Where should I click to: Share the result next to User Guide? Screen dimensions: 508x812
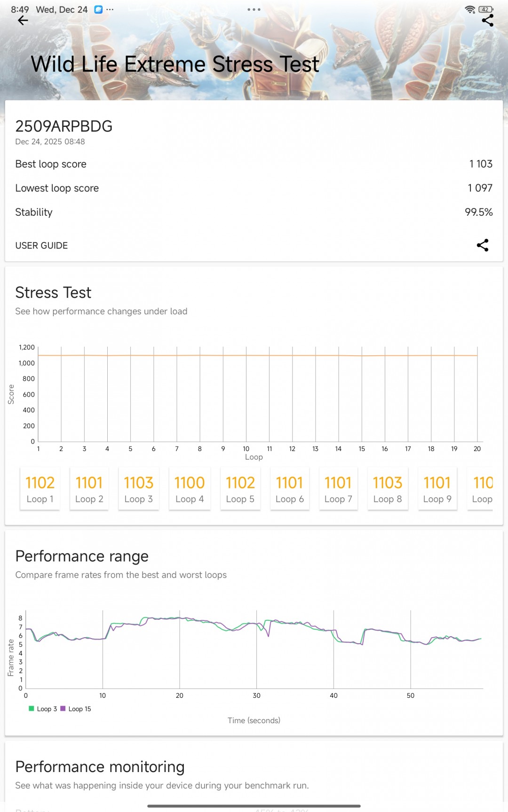pyautogui.click(x=483, y=245)
